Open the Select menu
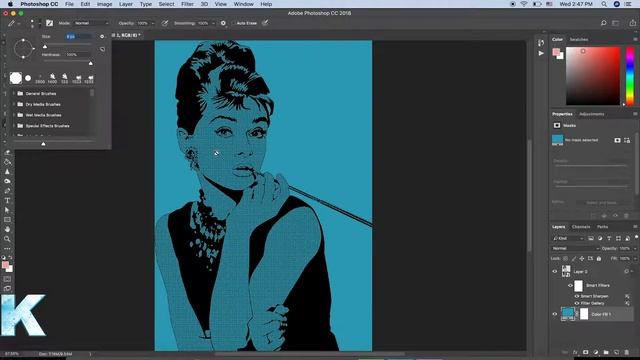640x360 pixels. coord(166,4)
